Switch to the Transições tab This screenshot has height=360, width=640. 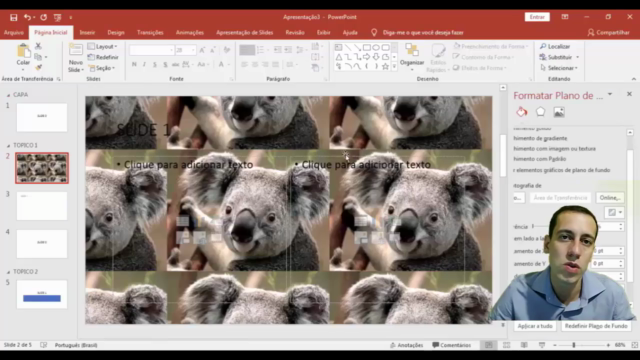click(150, 33)
